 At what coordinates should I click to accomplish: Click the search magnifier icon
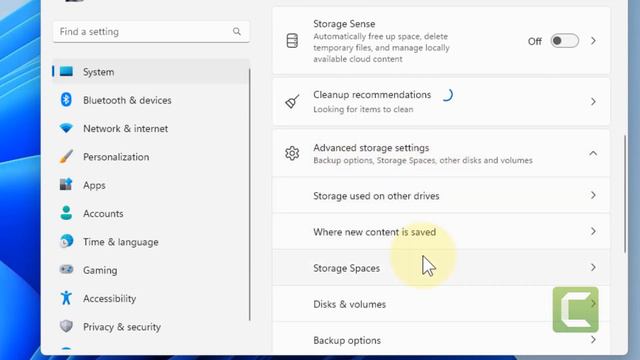pos(237,31)
